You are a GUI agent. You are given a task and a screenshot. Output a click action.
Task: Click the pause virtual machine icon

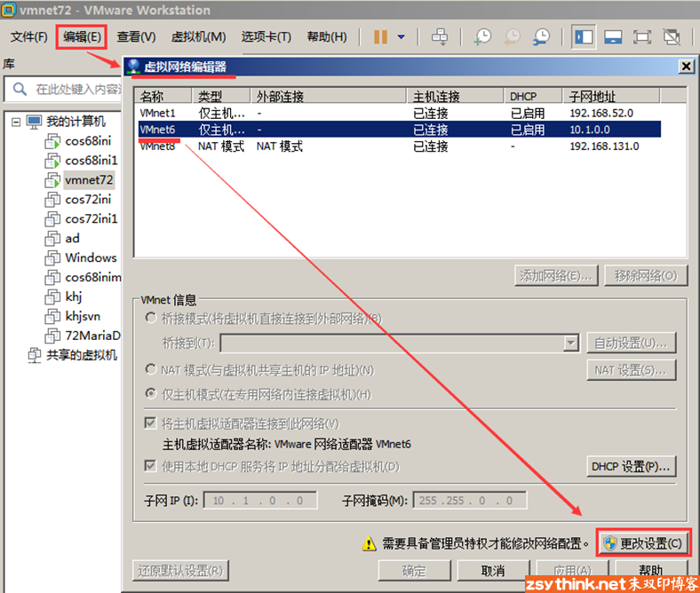click(380, 36)
